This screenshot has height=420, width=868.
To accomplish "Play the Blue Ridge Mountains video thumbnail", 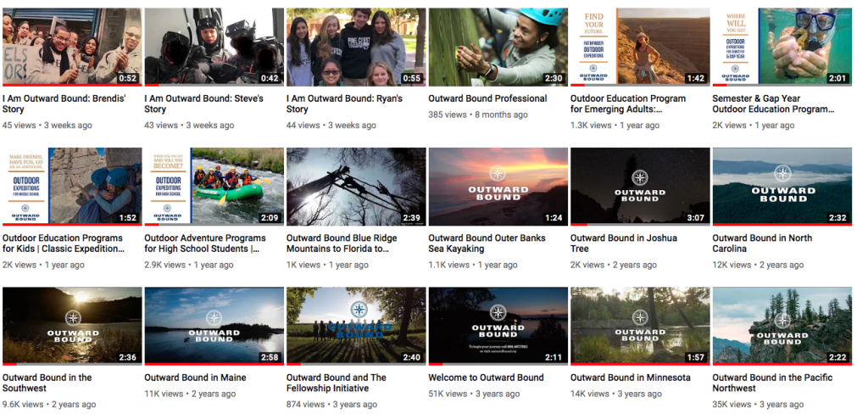I will click(x=356, y=186).
